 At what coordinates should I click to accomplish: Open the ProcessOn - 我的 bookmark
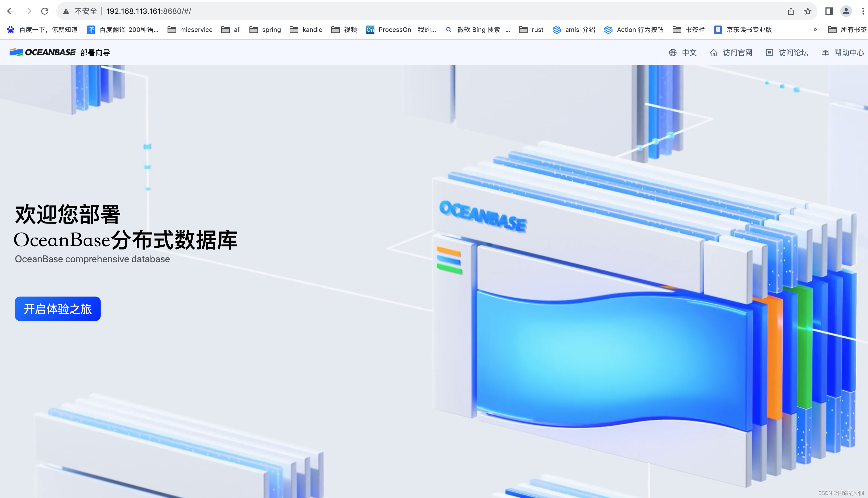coord(401,30)
